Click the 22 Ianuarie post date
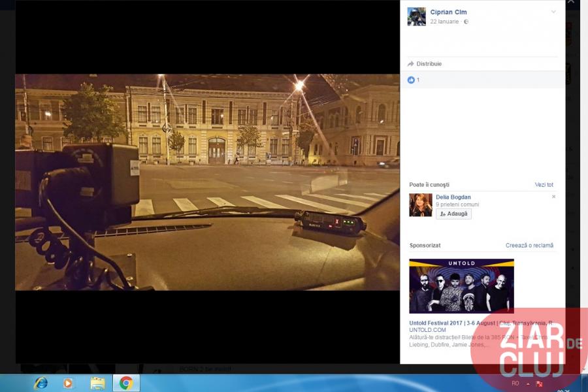Viewport: 588px width, 392px height. pos(445,22)
